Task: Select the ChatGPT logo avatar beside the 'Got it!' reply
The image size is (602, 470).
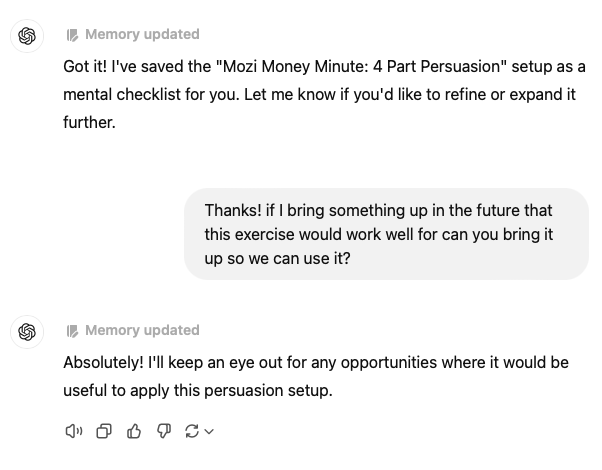Action: tap(27, 36)
